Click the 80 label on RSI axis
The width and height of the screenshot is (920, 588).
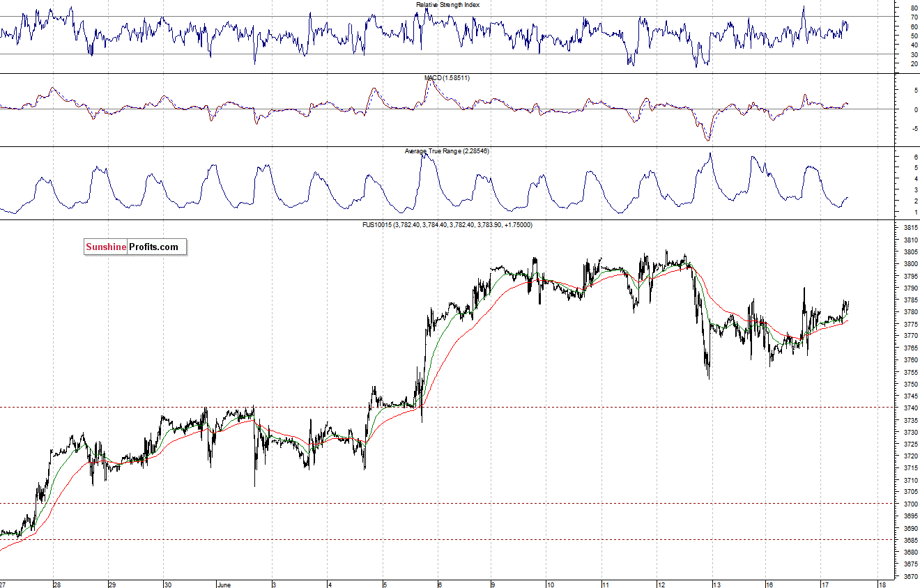(x=913, y=8)
